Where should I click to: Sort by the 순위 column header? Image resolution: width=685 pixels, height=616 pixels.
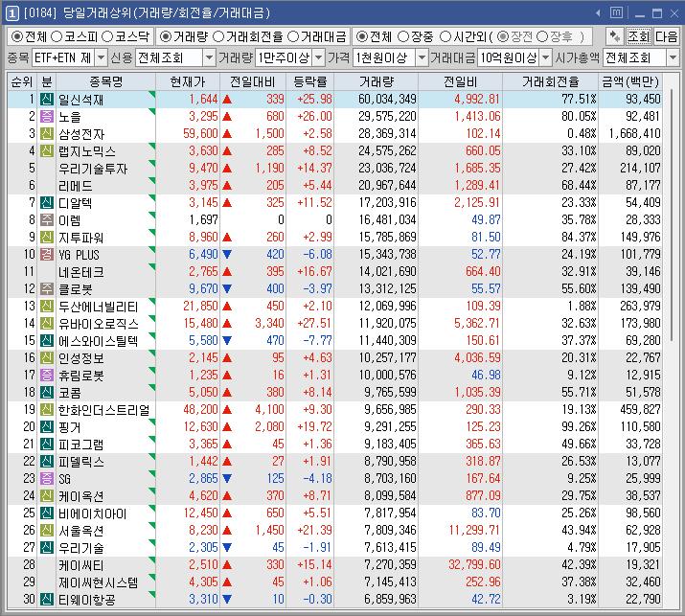tap(22, 81)
